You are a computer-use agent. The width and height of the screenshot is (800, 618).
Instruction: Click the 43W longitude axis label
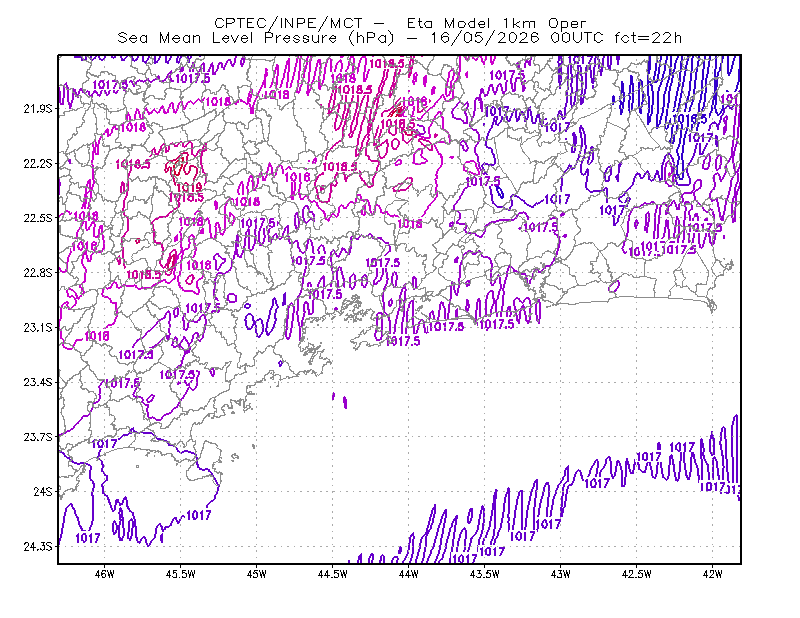tap(561, 574)
